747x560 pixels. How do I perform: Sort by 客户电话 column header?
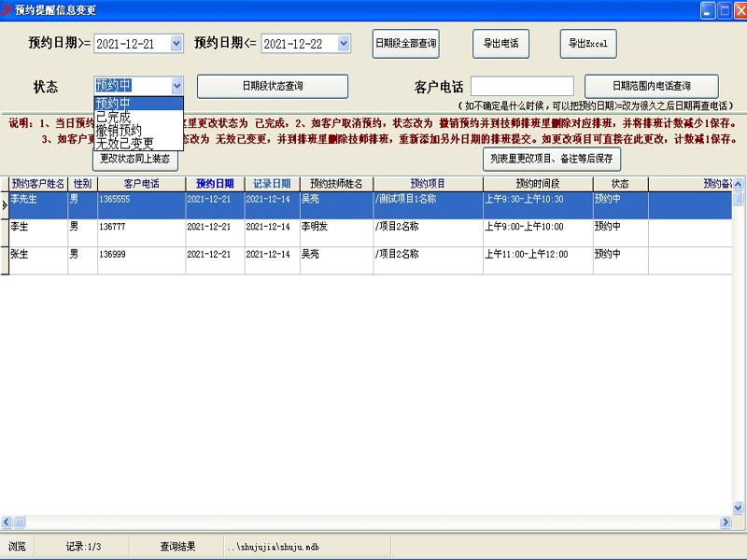pyautogui.click(x=142, y=184)
